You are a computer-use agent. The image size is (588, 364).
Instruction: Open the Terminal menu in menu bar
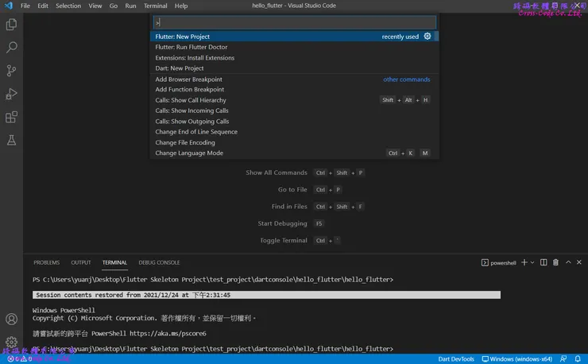pos(155,6)
